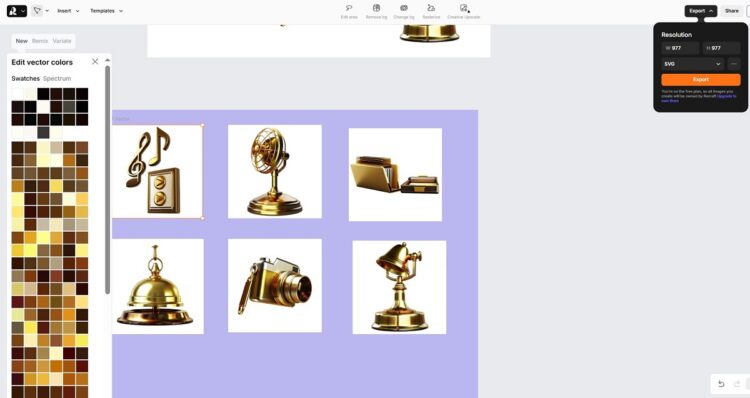Click the Creative Upscale tool icon
Viewport: 750px width, 398px height.
pyautogui.click(x=463, y=8)
